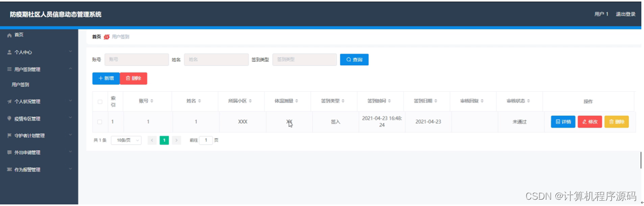Click the red 删除 button above the table
Image resolution: width=644 pixels, height=206 pixels.
click(133, 78)
